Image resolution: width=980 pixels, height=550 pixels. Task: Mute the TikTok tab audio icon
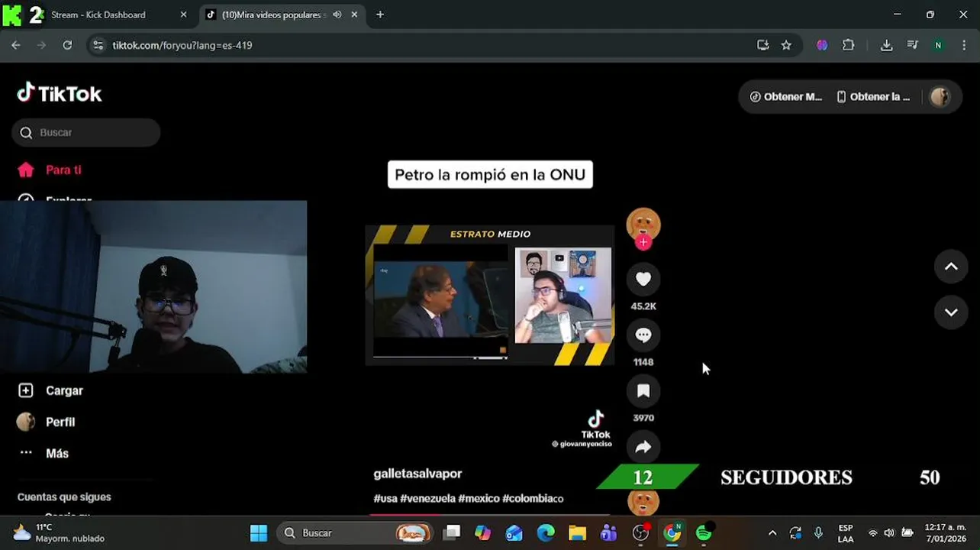pyautogui.click(x=337, y=15)
